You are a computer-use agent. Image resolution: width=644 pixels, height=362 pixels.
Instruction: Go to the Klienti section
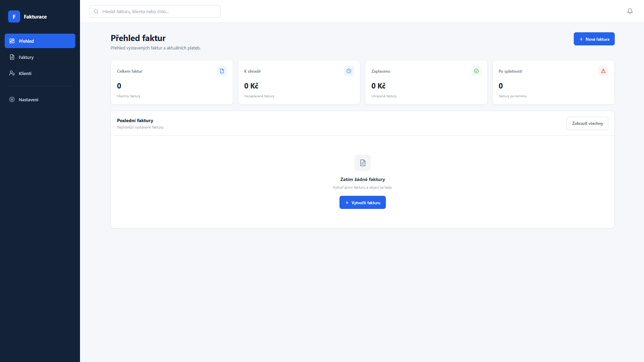pos(40,73)
